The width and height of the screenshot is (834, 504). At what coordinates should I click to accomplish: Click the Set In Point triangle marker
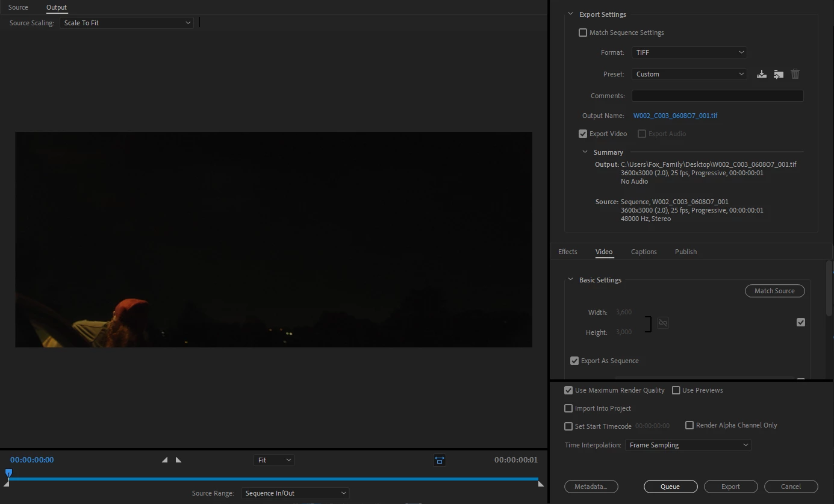165,460
